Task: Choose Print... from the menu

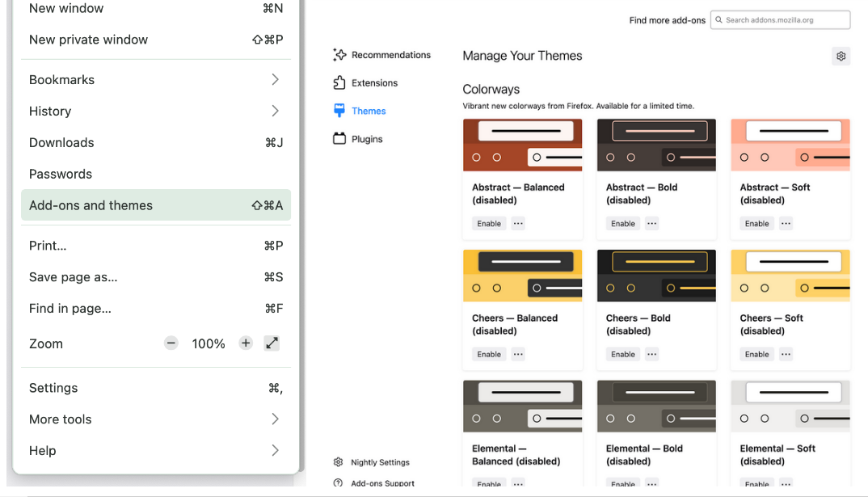Action: point(155,246)
